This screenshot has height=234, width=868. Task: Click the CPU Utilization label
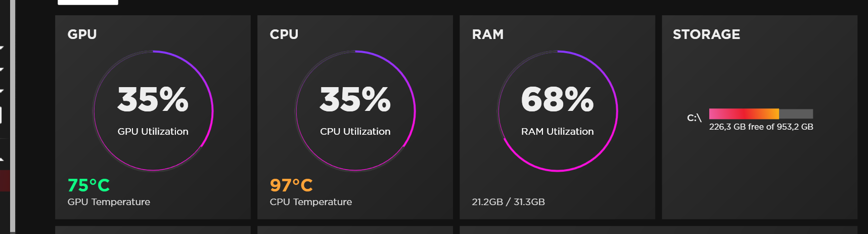click(x=355, y=132)
